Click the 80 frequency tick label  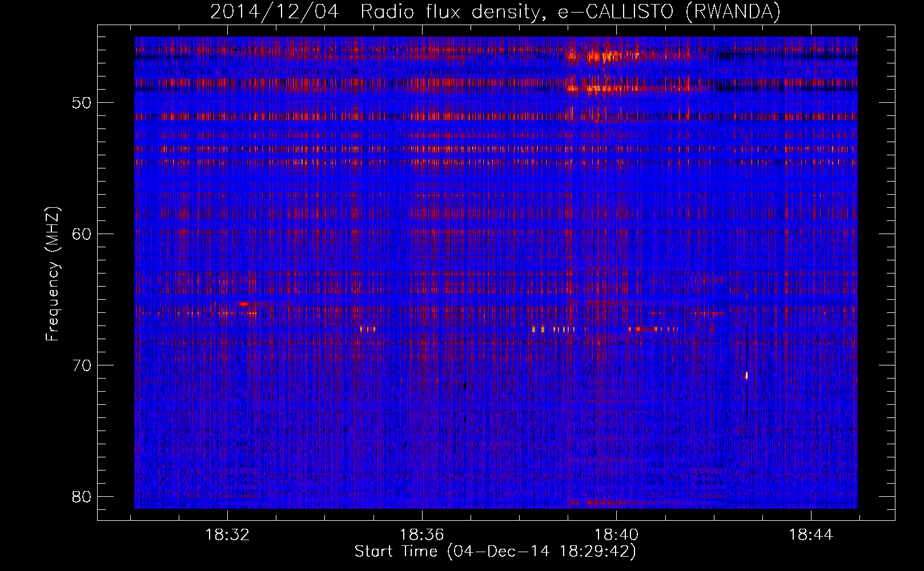coord(82,497)
